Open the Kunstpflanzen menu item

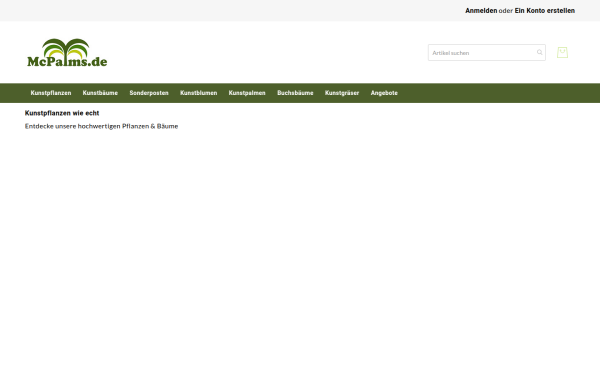51,93
